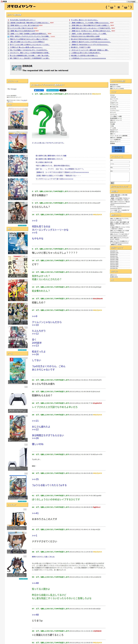Open the ワニアンテナ link

pos(113,115)
